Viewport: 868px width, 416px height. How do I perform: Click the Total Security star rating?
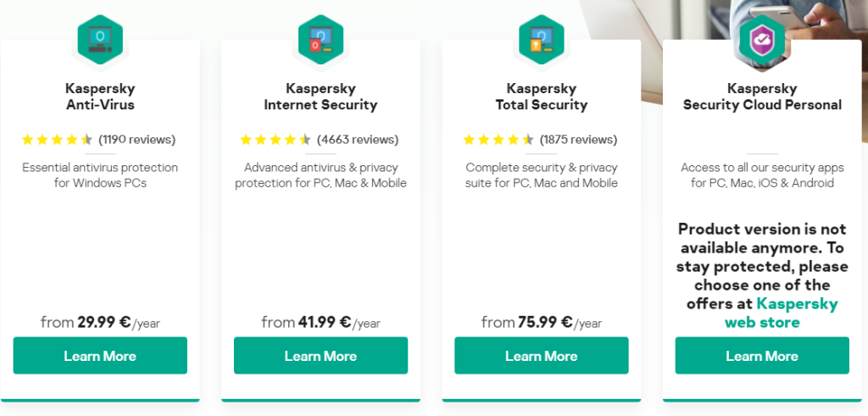point(498,140)
